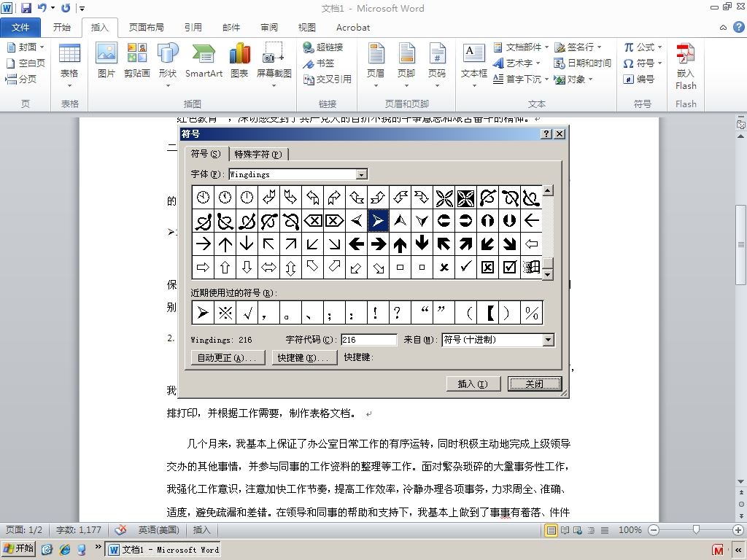This screenshot has width=747, height=560.
Task: Insert a page break
Action: click(21, 79)
